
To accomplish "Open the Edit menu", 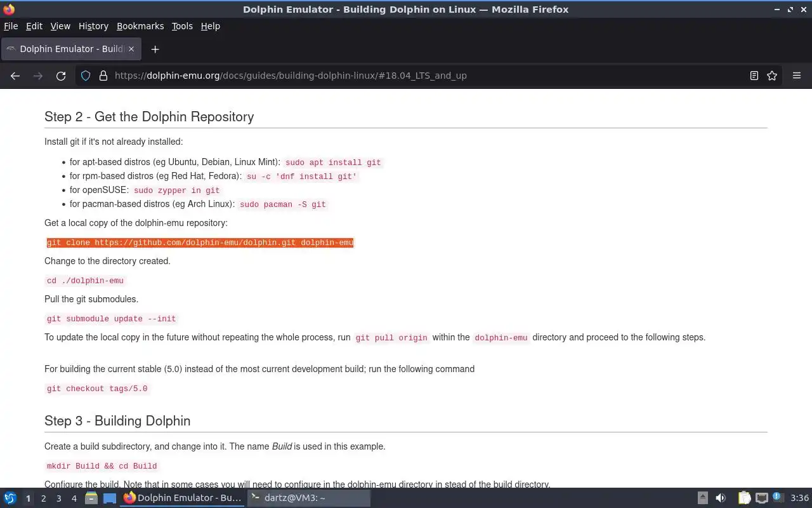I will tap(34, 26).
